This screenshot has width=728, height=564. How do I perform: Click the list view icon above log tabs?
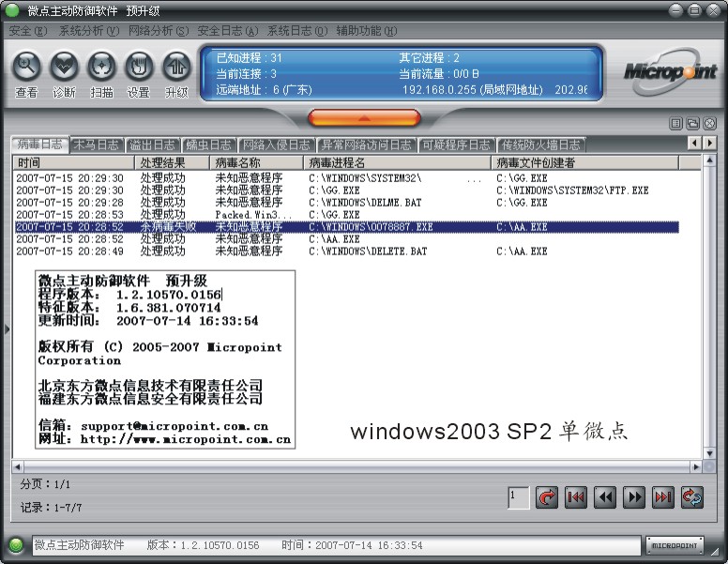click(676, 123)
